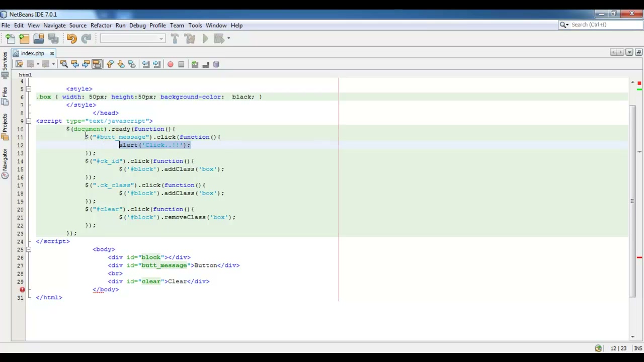
Task: Click red error mark in right stripe
Action: [x=639, y=257]
